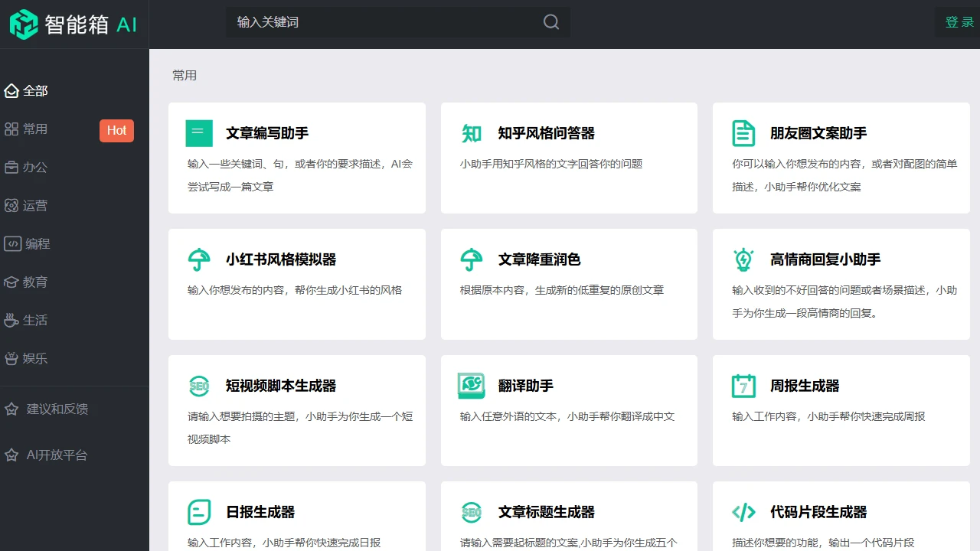Click the SEO icon on 短视频脚本生成器
Viewport: 980px width, 551px height.
198,386
